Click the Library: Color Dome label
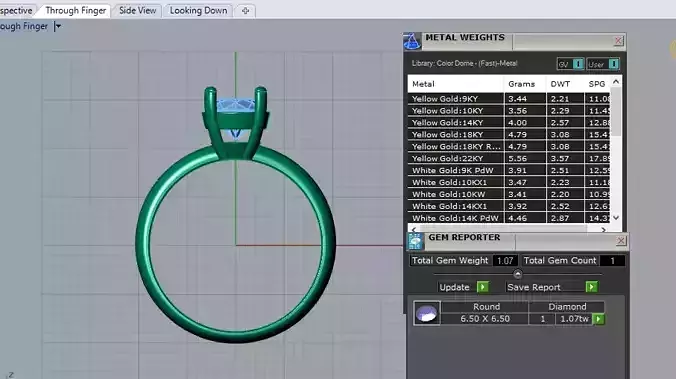The image size is (676, 379). pyautogui.click(x=464, y=63)
